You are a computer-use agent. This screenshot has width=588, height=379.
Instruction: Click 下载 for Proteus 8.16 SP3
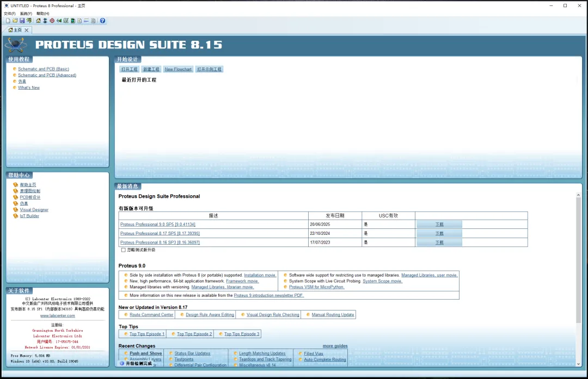[x=439, y=243]
